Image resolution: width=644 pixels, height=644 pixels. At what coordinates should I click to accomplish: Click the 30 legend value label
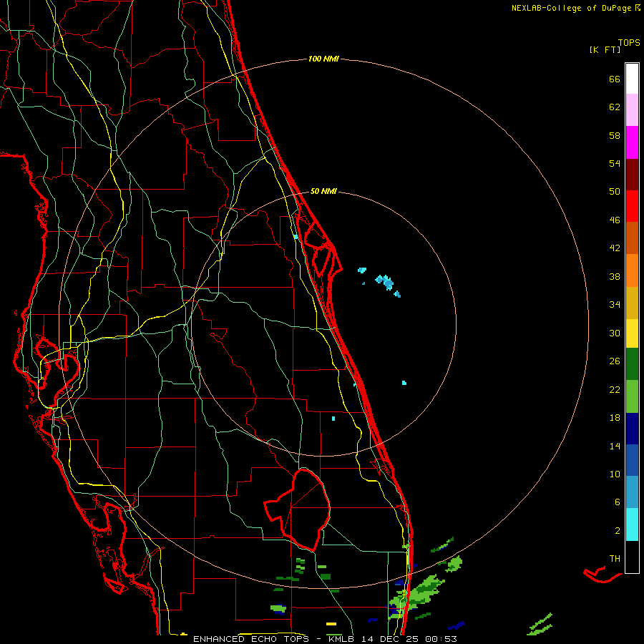coord(615,333)
